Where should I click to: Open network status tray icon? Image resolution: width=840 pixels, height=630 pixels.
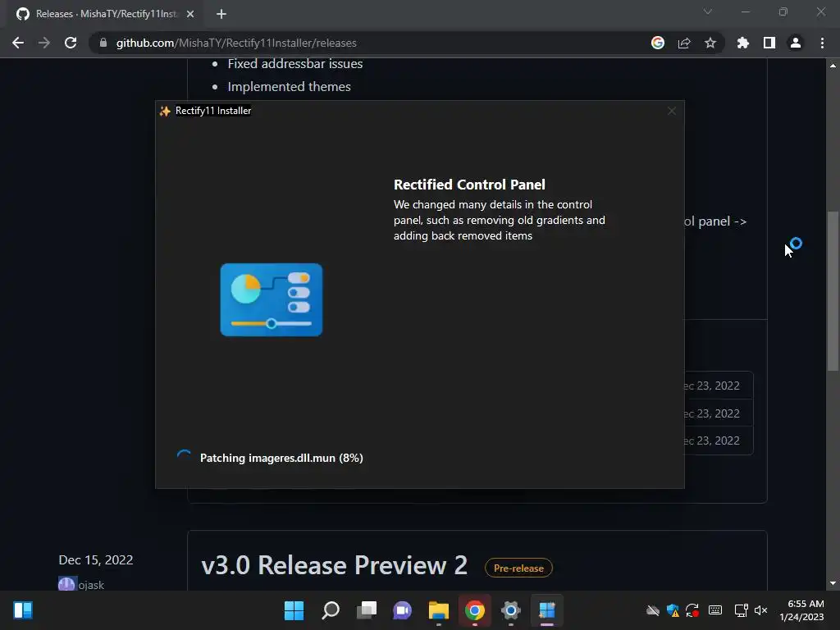point(742,610)
